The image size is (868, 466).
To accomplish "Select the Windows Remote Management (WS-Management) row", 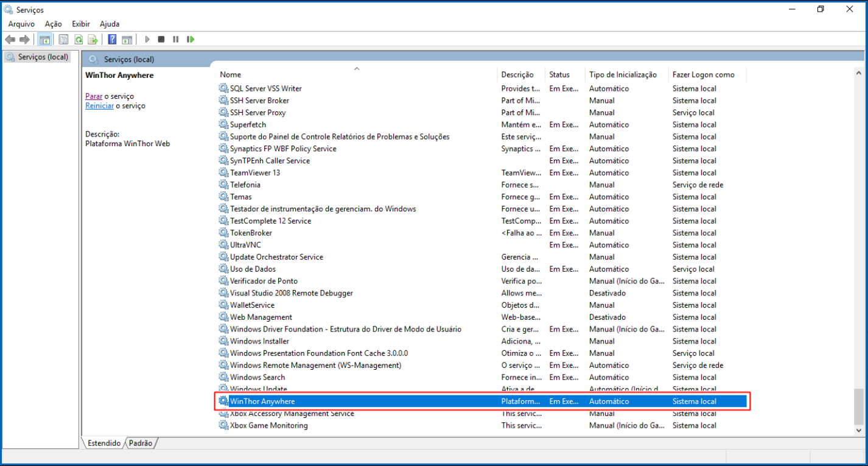I will [482, 365].
